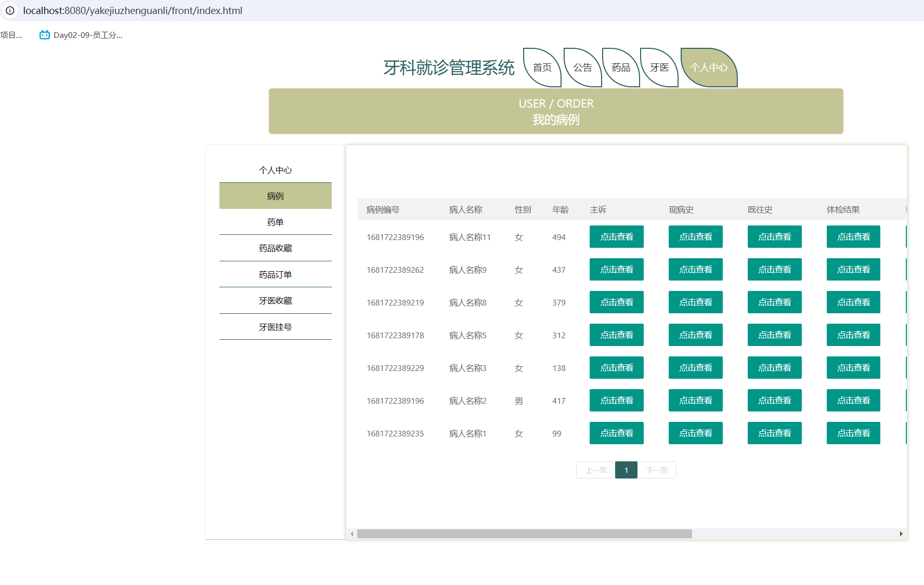
Task: Click the horizontal scrollbar left arrow
Action: click(x=352, y=534)
